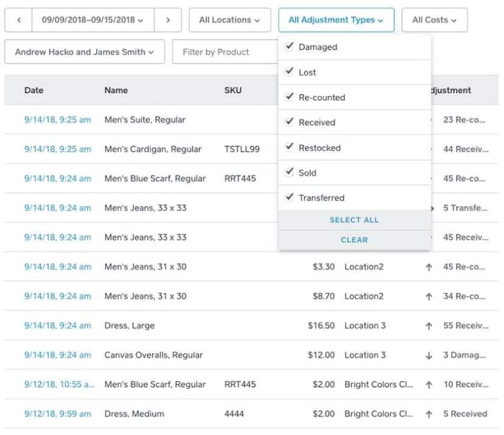Click up arrow beside 34 Re-counted adjustment
This screenshot has width=504, height=435.
tap(430, 296)
